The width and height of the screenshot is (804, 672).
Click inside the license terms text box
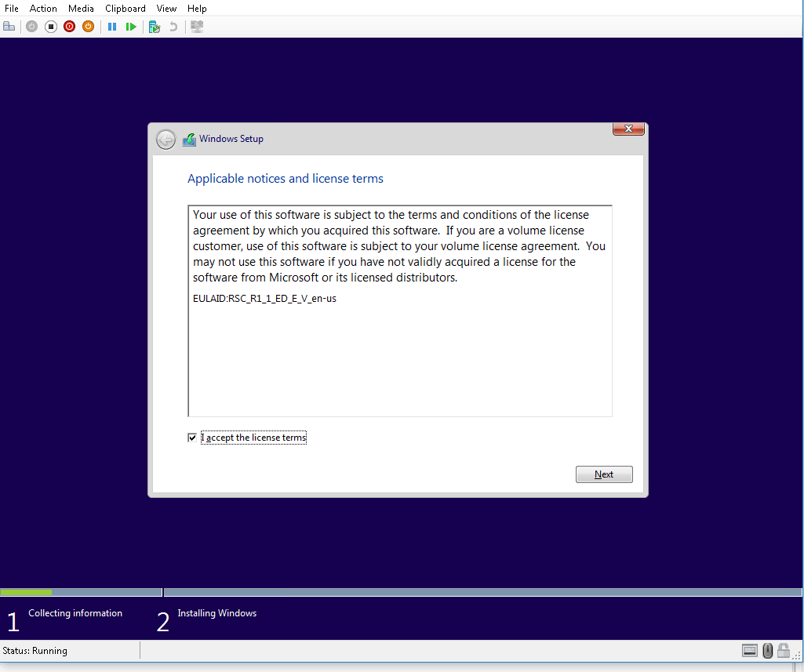400,311
